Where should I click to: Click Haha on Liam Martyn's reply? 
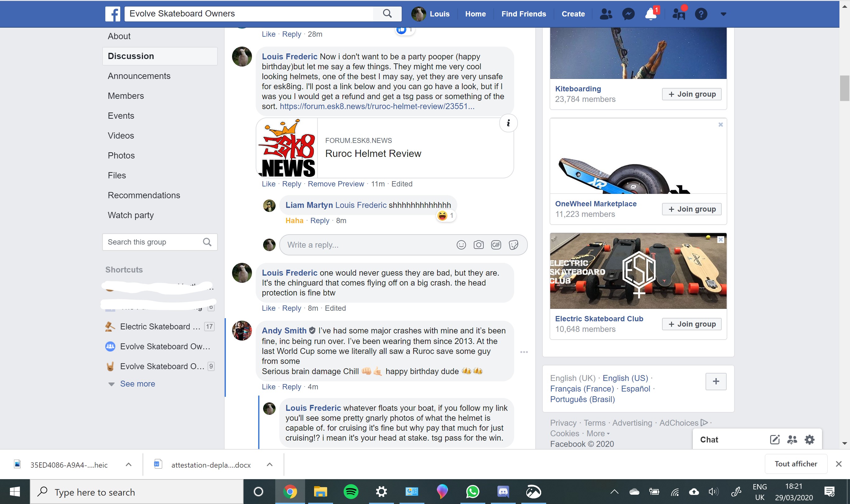294,221
